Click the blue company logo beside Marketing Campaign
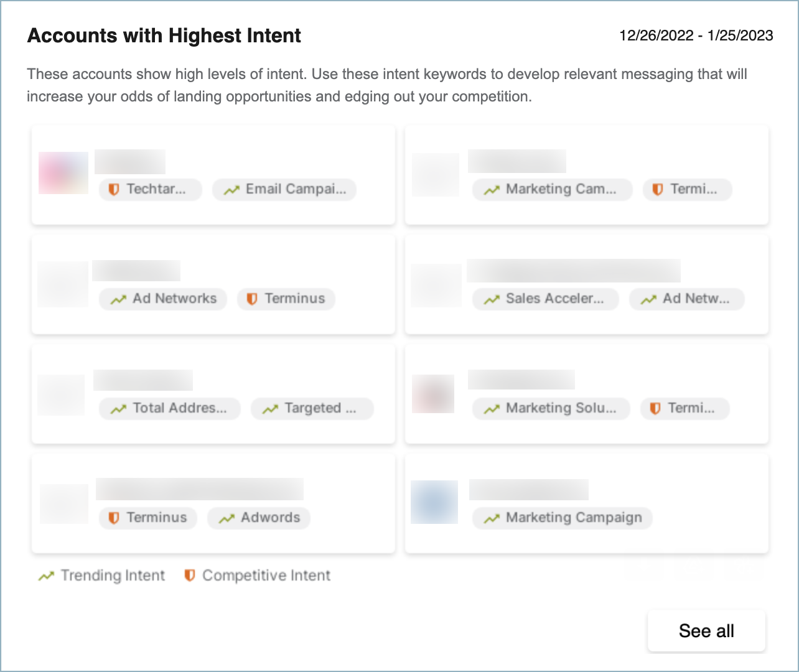This screenshot has width=799, height=672. click(x=434, y=502)
